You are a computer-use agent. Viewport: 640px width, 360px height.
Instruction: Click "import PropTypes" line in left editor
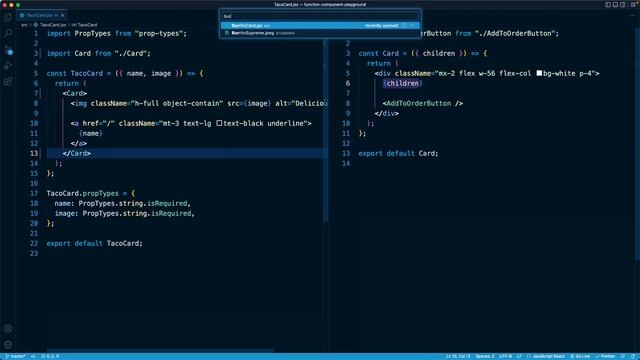point(117,33)
